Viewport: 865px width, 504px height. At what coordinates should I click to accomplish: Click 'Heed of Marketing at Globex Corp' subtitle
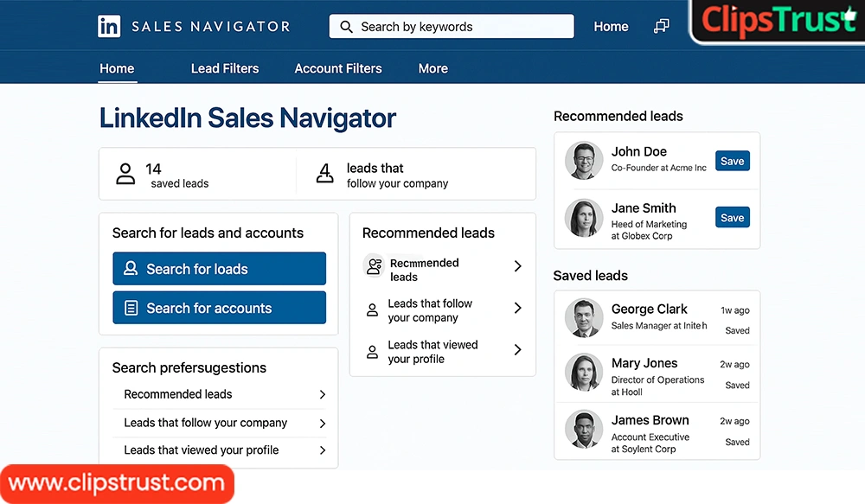click(x=649, y=230)
